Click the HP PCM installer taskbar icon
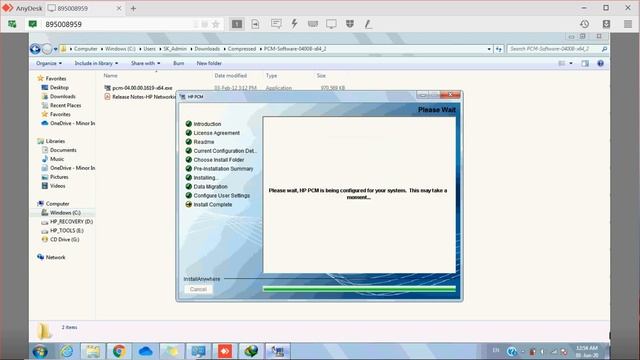640x360 pixels. (278, 351)
